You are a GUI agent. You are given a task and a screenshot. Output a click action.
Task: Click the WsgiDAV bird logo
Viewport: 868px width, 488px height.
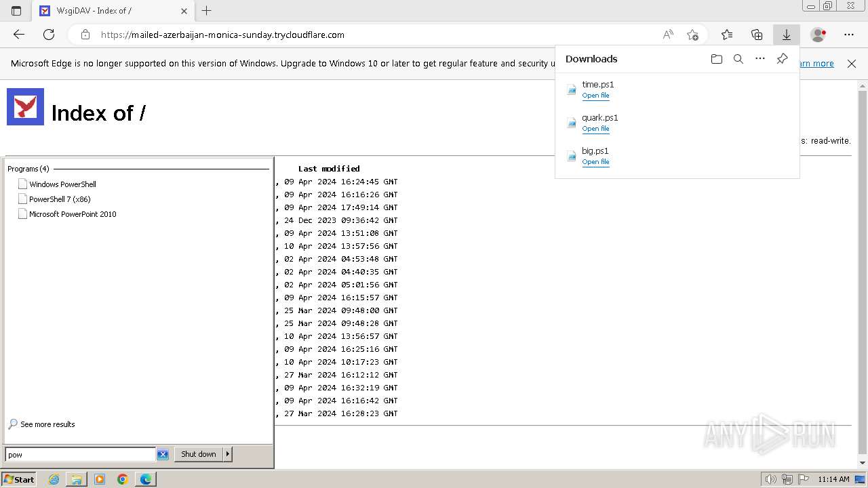click(26, 107)
